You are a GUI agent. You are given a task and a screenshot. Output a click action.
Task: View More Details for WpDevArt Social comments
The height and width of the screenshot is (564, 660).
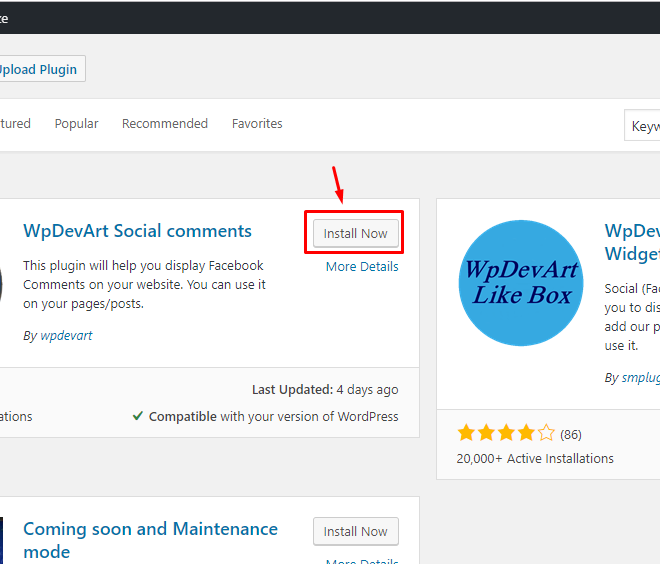[x=362, y=266]
